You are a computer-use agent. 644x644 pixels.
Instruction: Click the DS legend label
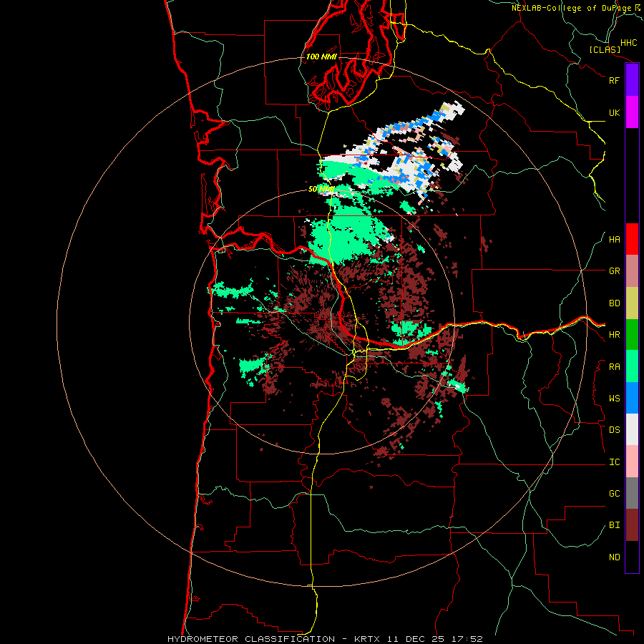pos(614,430)
